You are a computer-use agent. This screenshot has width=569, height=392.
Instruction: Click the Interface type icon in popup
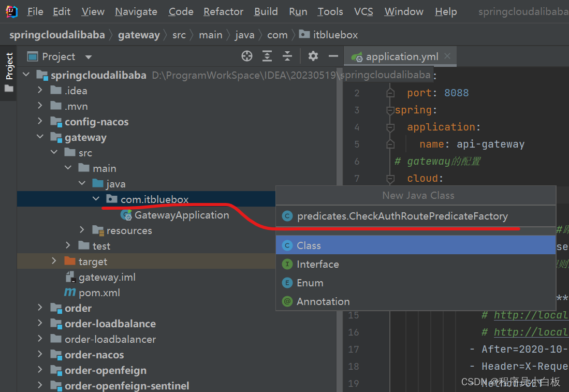click(x=287, y=264)
